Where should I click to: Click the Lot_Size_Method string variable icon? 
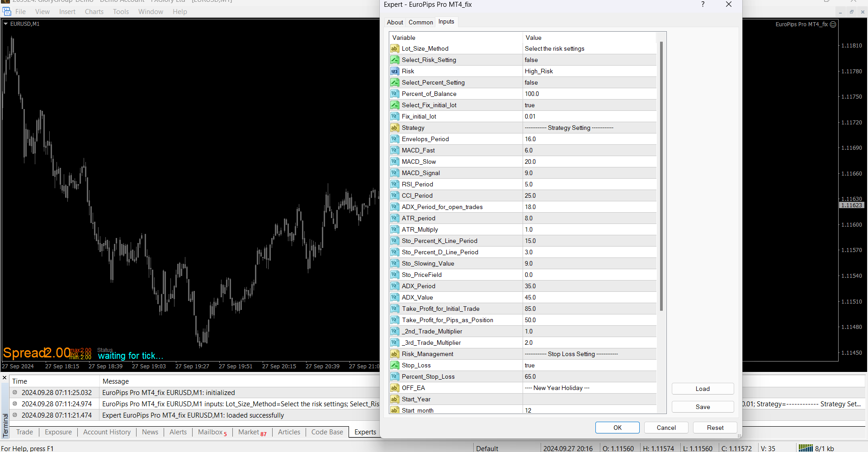[395, 48]
